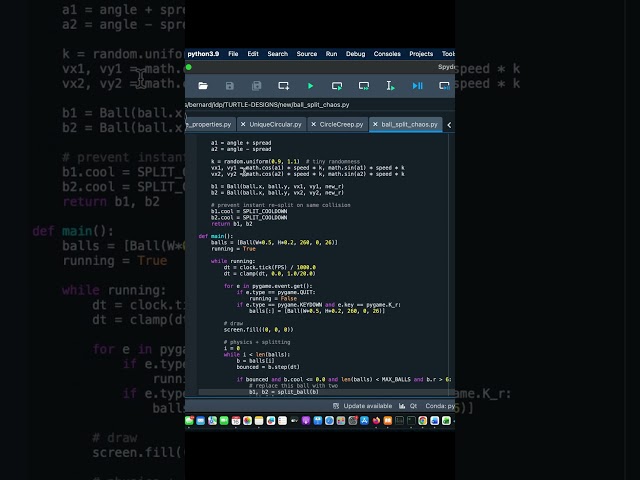
Task: Click the Save all files icon
Action: coord(256,86)
